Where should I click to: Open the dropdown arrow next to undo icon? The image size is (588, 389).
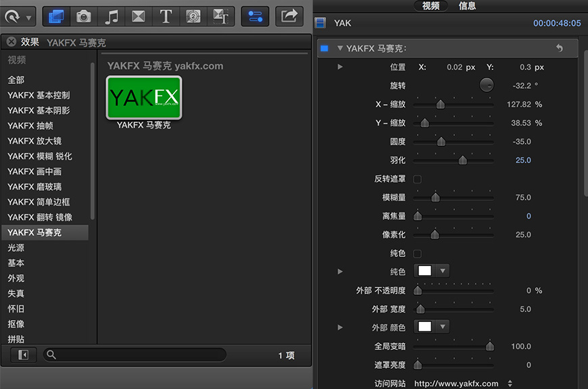click(x=29, y=18)
